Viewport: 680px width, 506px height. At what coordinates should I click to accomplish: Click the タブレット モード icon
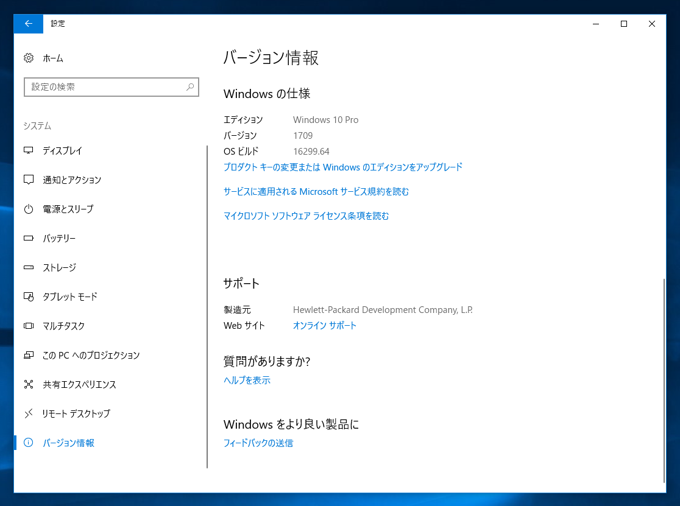click(x=29, y=297)
